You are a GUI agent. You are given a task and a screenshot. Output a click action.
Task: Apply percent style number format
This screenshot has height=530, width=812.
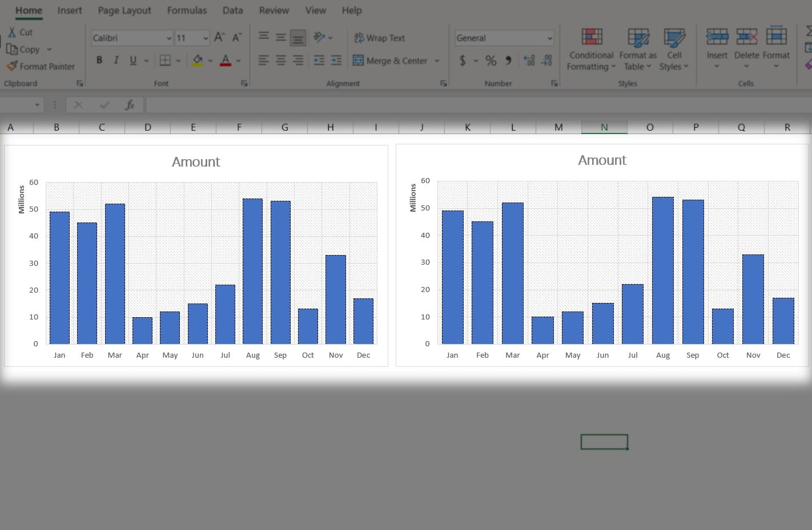(491, 60)
